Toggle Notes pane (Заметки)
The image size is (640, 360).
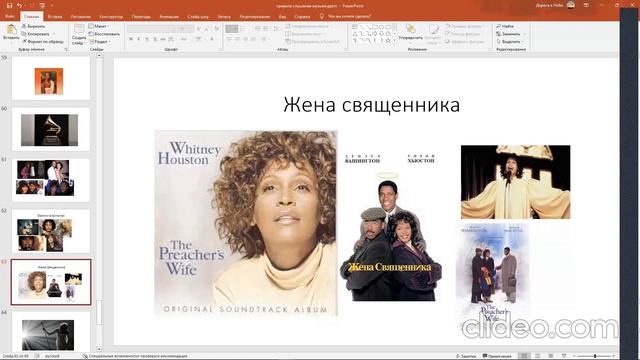[x=466, y=356]
